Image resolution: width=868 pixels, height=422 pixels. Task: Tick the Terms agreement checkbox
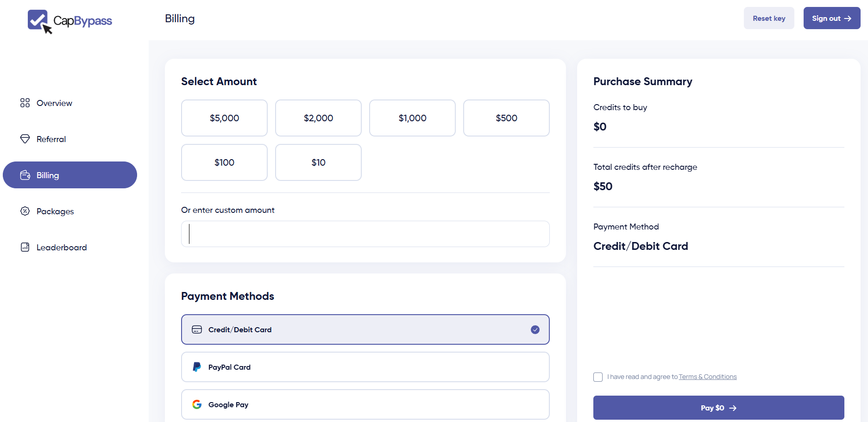point(598,377)
